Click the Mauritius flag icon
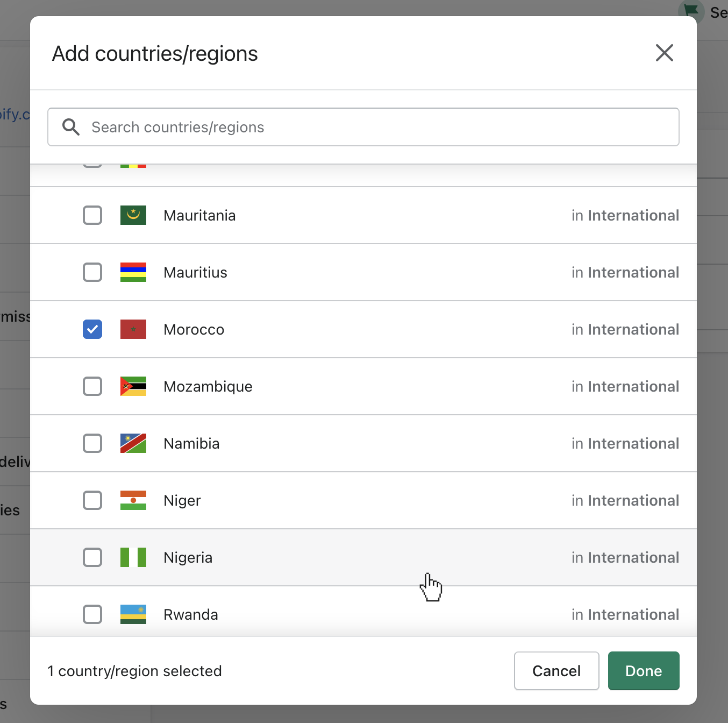 point(133,272)
